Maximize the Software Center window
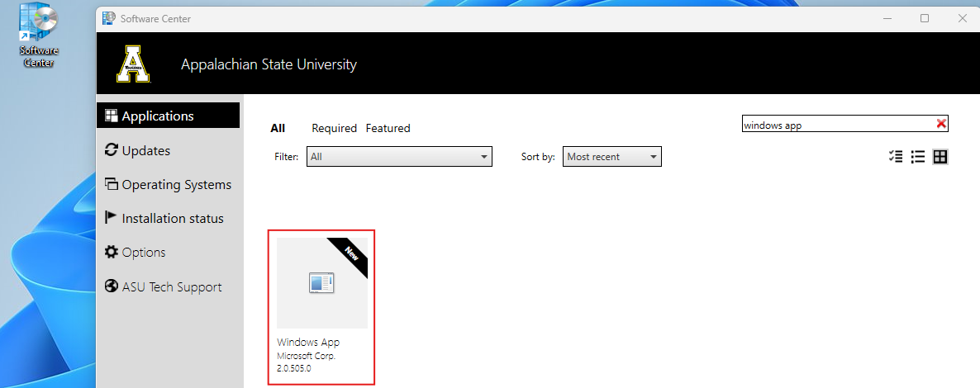The width and height of the screenshot is (980, 388). click(x=925, y=18)
